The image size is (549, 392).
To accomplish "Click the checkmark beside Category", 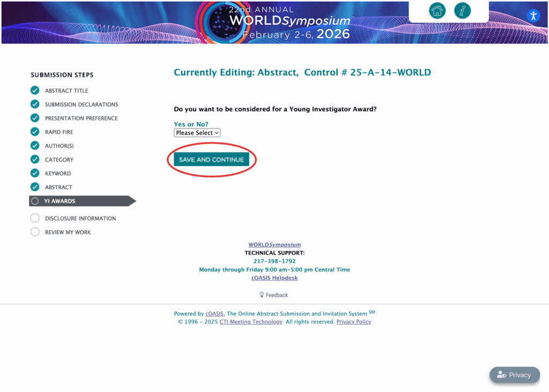I will point(35,160).
